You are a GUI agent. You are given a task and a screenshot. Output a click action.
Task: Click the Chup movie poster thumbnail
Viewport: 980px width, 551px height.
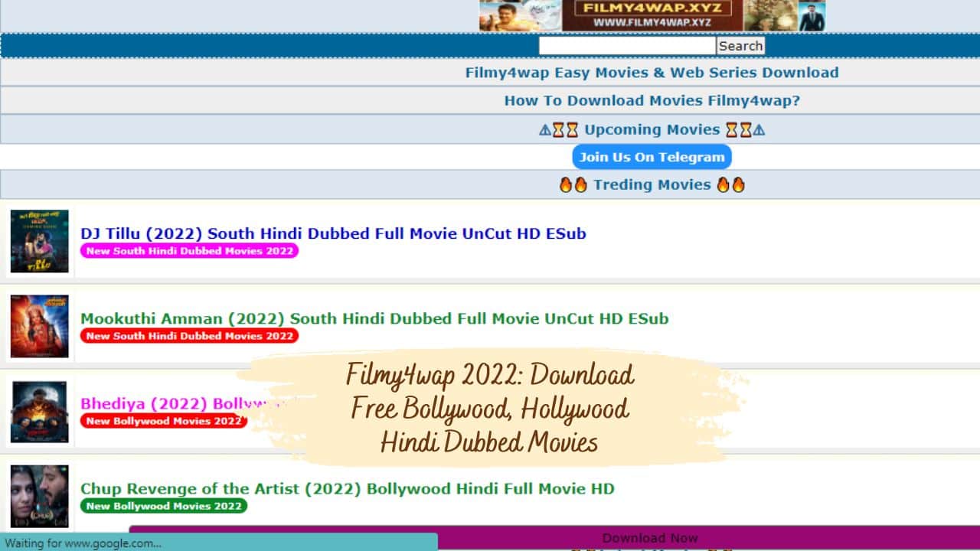click(40, 497)
